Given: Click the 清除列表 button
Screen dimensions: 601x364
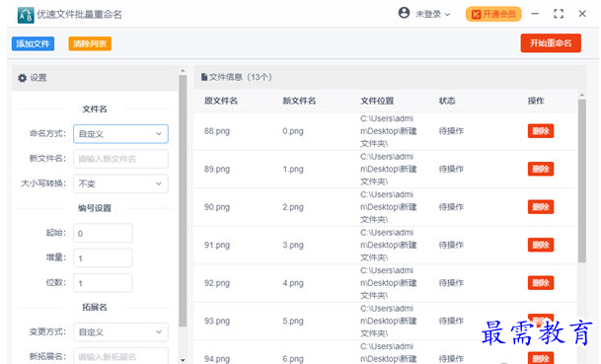Looking at the screenshot, I should coord(90,43).
